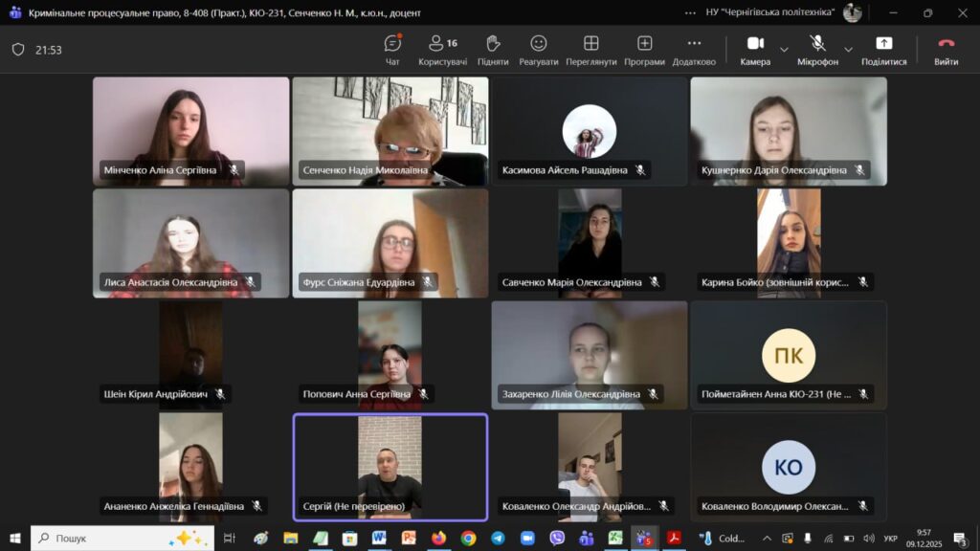This screenshot has width=980, height=551.
Task: Unmute using the Мікрофон button
Action: [x=817, y=50]
